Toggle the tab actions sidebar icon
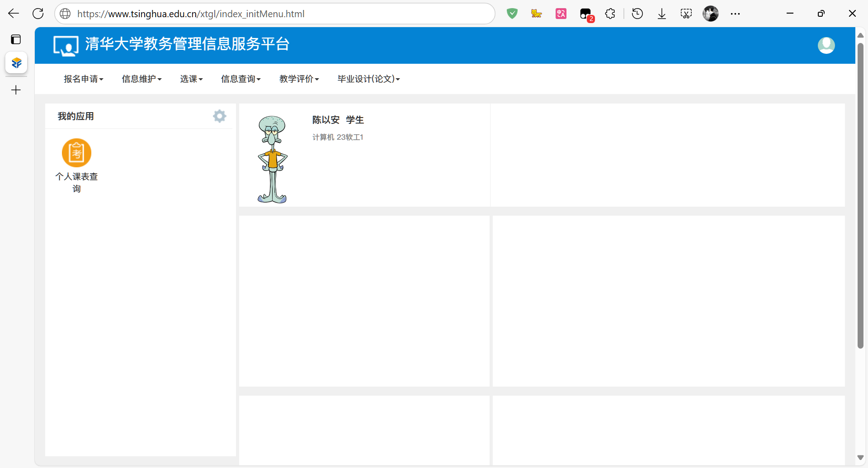This screenshot has height=468, width=868. pyautogui.click(x=16, y=39)
